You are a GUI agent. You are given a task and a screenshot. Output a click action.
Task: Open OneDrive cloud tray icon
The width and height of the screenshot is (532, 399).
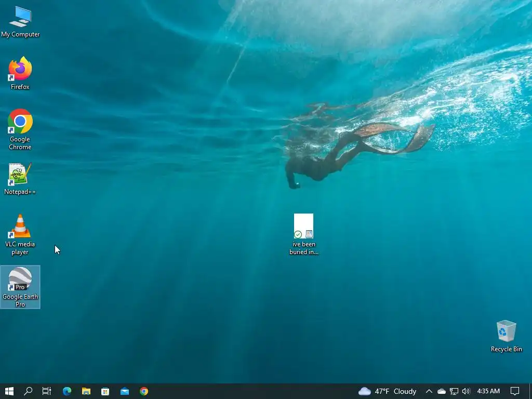[x=442, y=391]
